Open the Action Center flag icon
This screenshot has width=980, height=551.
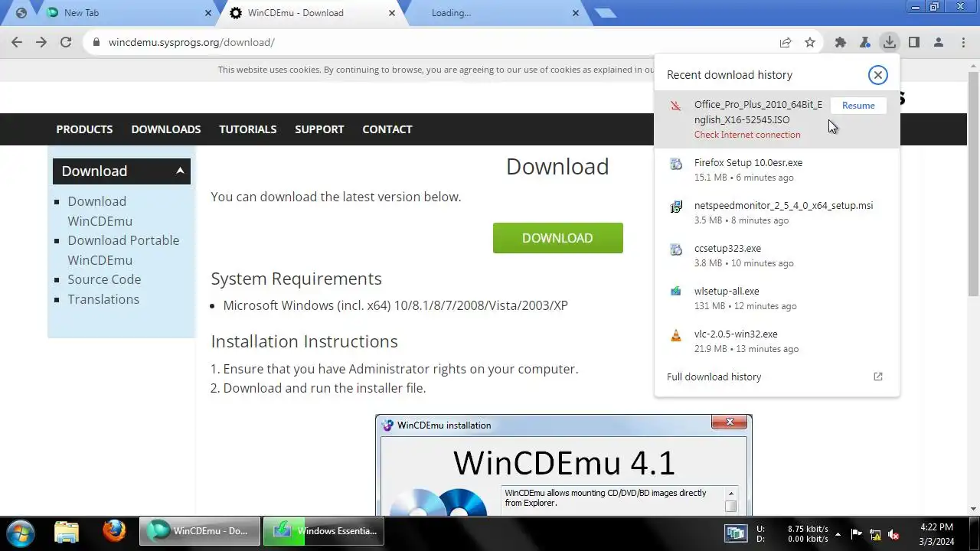[x=857, y=534]
